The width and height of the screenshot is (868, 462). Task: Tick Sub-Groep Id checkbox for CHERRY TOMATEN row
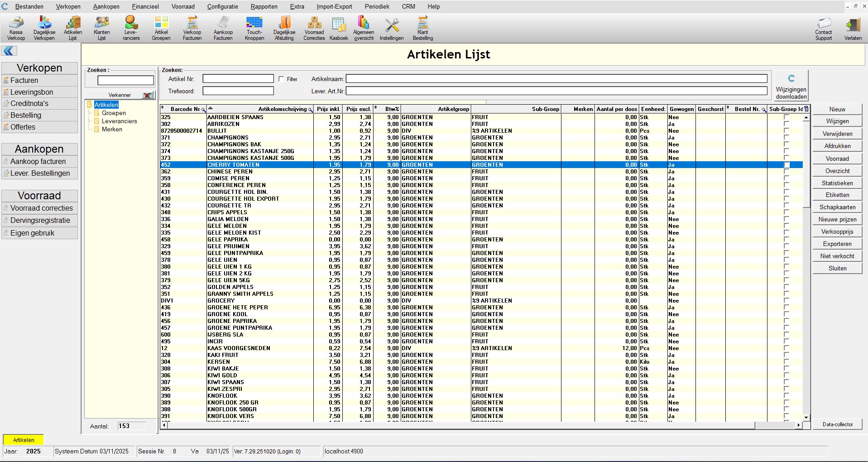pyautogui.click(x=786, y=165)
